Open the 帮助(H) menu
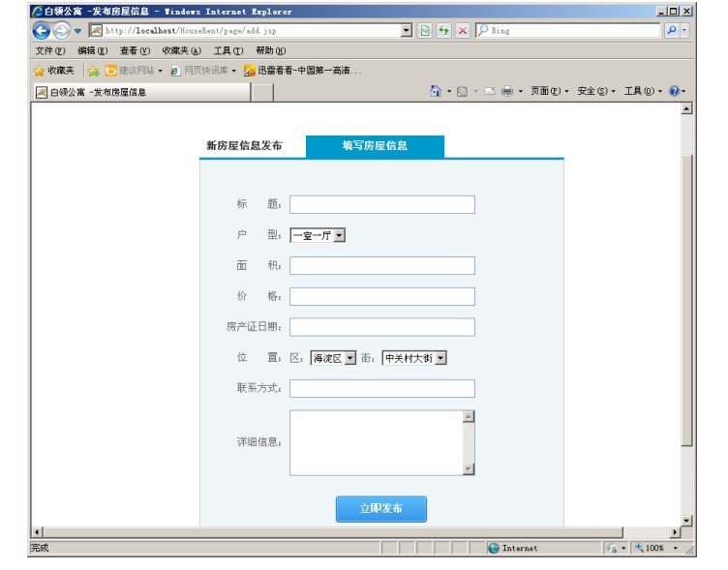 271,50
